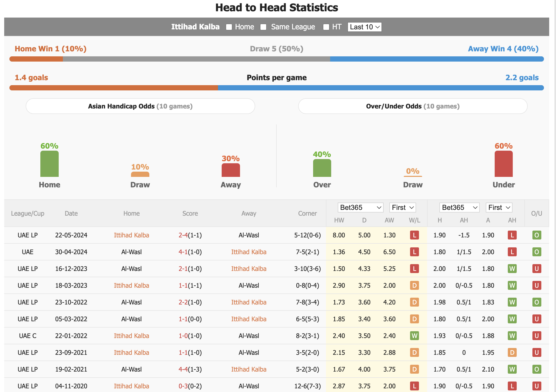Open the Last 10 dropdown

[x=364, y=27]
